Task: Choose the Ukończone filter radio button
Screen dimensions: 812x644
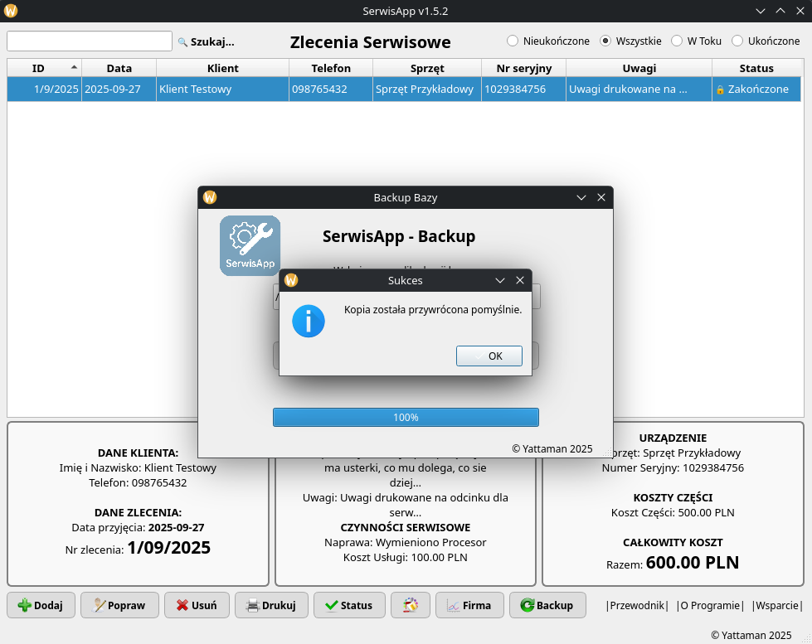Action: [x=737, y=41]
